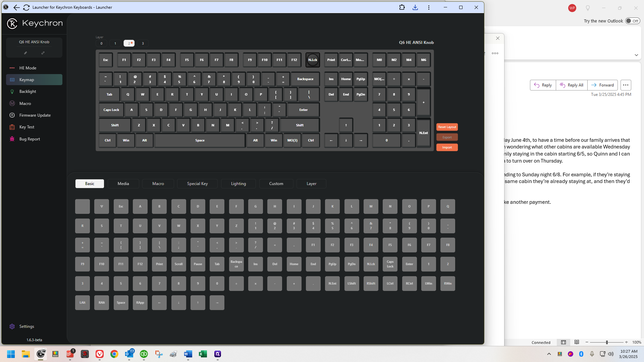Image resolution: width=644 pixels, height=362 pixels.
Task: Open Windows Start menu
Action: click(11, 354)
